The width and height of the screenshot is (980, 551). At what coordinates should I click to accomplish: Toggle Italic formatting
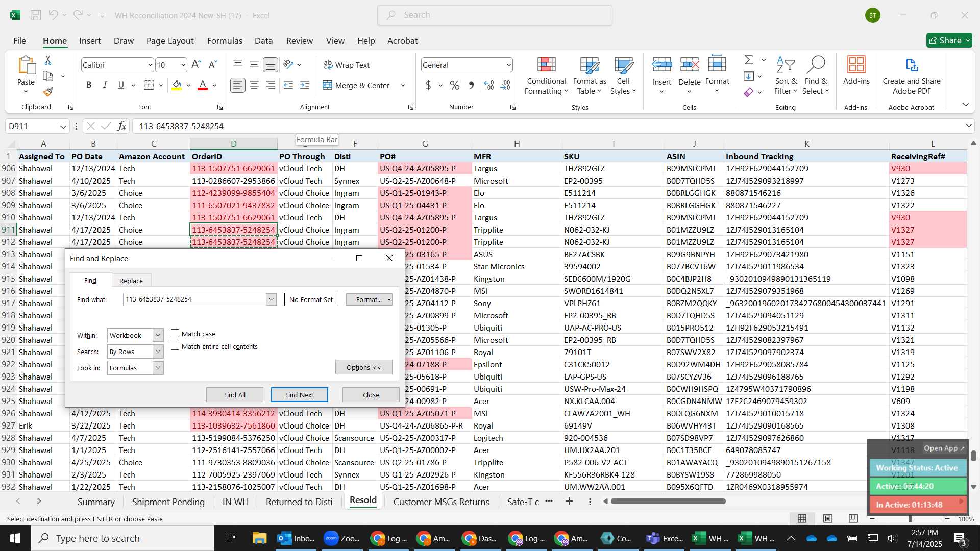105,85
